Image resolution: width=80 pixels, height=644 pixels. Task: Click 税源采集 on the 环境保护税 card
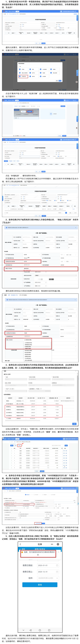pyautogui.click(x=30, y=112)
